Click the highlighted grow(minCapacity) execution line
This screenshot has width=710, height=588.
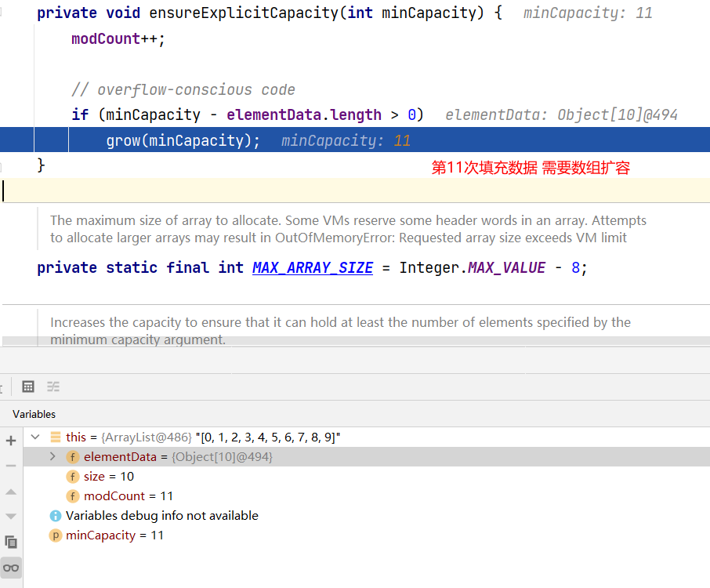pyautogui.click(x=355, y=140)
